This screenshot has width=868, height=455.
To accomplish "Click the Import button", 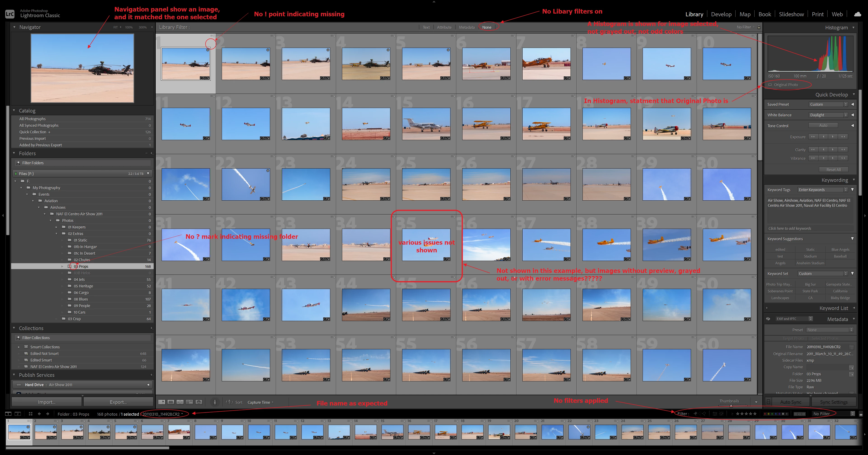I will [47, 402].
